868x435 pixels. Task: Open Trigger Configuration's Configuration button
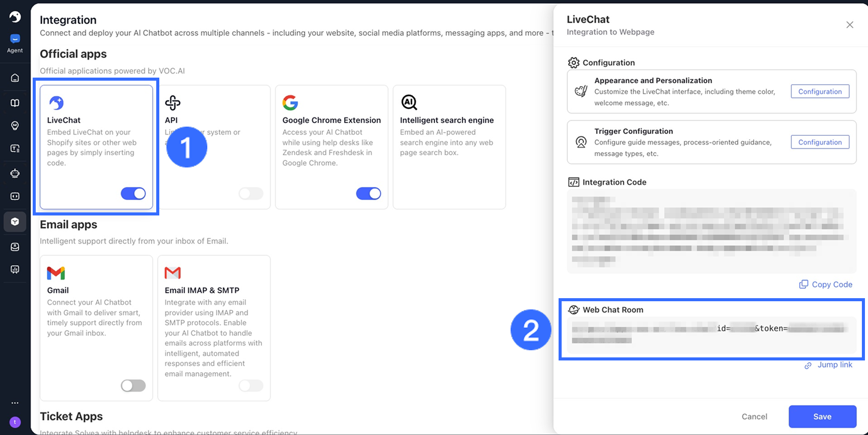pyautogui.click(x=820, y=142)
